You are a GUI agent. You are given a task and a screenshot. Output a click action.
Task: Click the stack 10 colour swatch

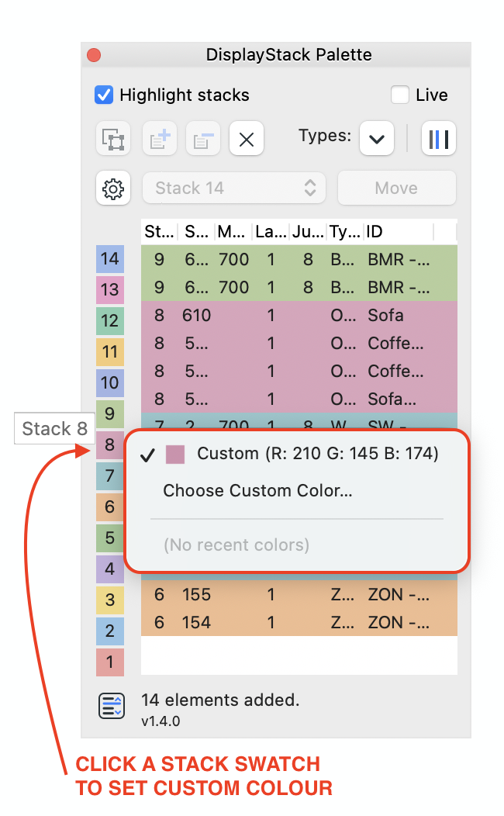(110, 383)
